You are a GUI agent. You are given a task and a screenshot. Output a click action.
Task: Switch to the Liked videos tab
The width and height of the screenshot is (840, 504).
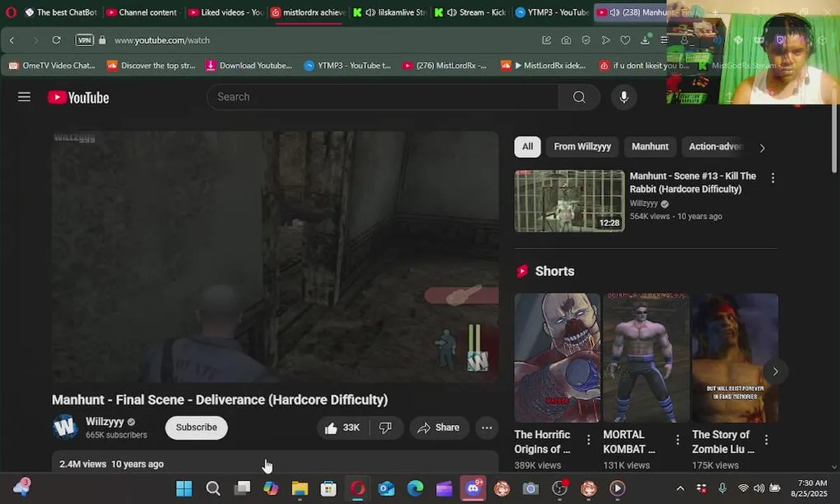tap(225, 13)
